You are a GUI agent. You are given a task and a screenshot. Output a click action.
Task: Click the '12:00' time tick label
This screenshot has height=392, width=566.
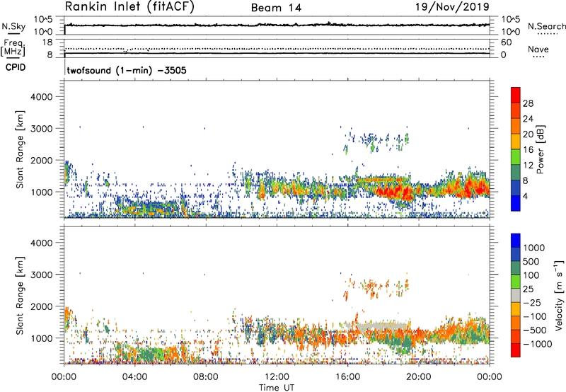(277, 377)
